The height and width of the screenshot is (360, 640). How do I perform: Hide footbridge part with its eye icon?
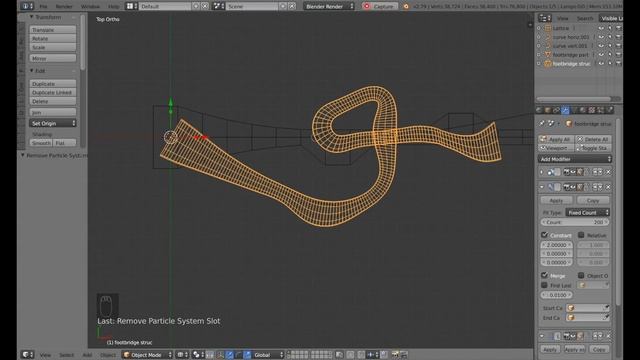pos(601,55)
